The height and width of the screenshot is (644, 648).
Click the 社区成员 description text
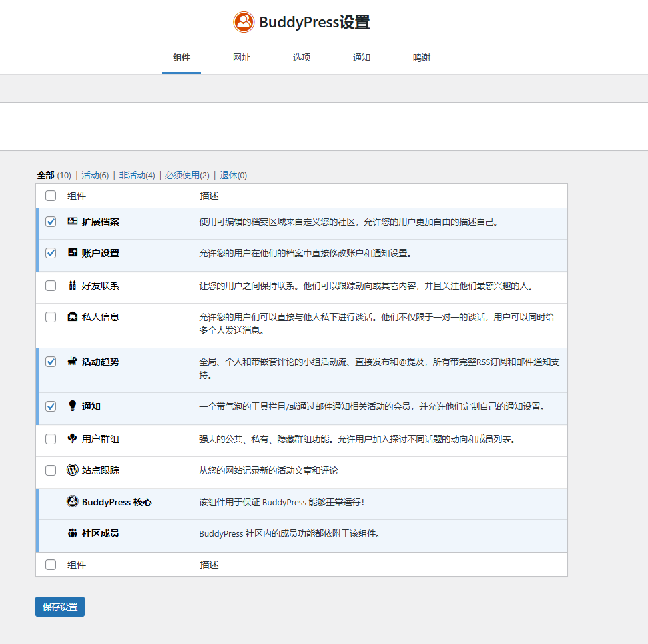point(290,533)
